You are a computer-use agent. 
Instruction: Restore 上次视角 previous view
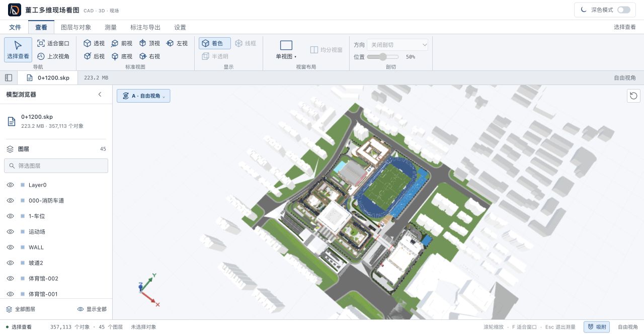[x=53, y=56]
